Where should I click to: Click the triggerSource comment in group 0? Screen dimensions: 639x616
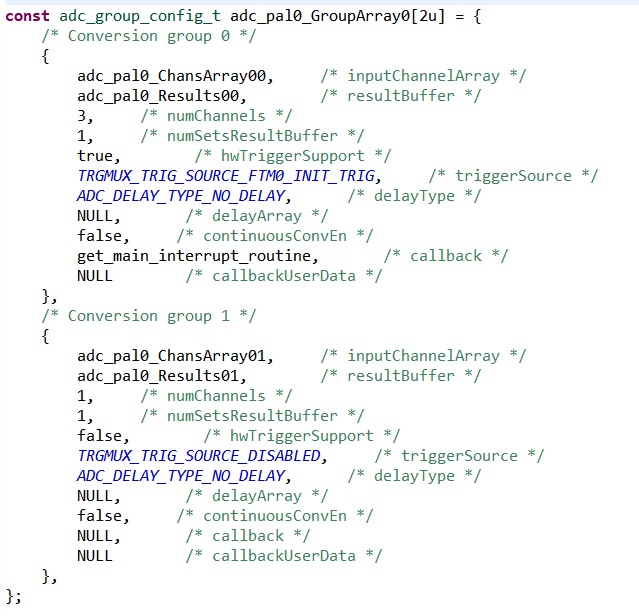tap(513, 176)
